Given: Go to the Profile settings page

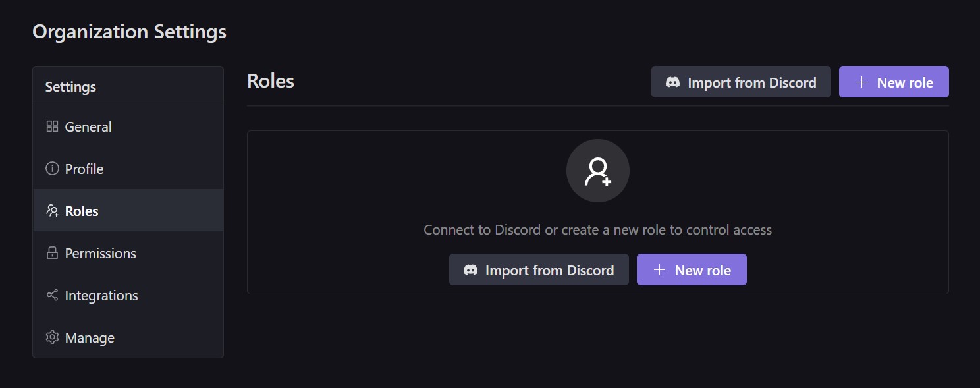Looking at the screenshot, I should coord(84,169).
